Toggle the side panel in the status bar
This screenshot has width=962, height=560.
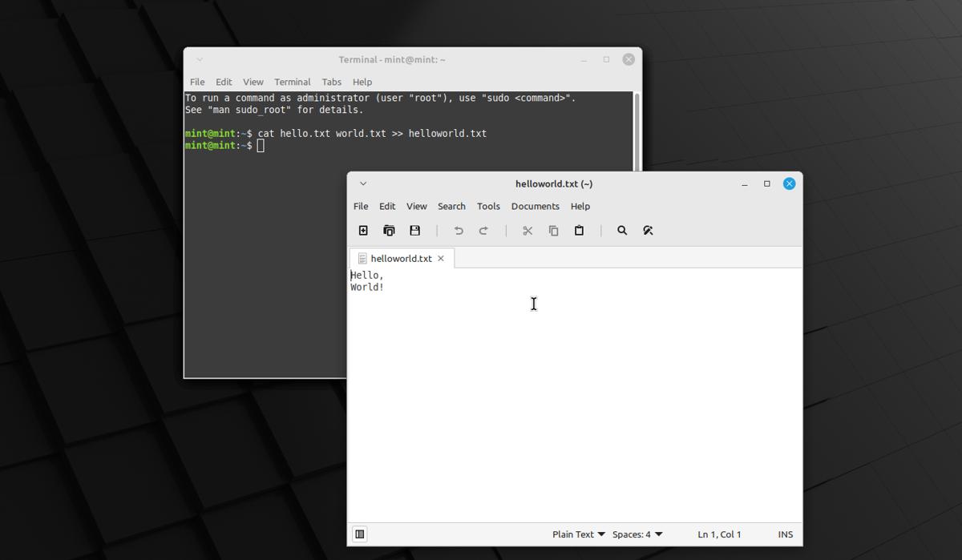(360, 534)
